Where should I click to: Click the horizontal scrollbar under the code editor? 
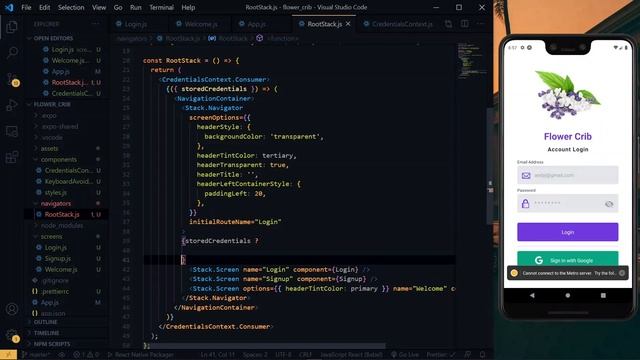tap(264, 346)
